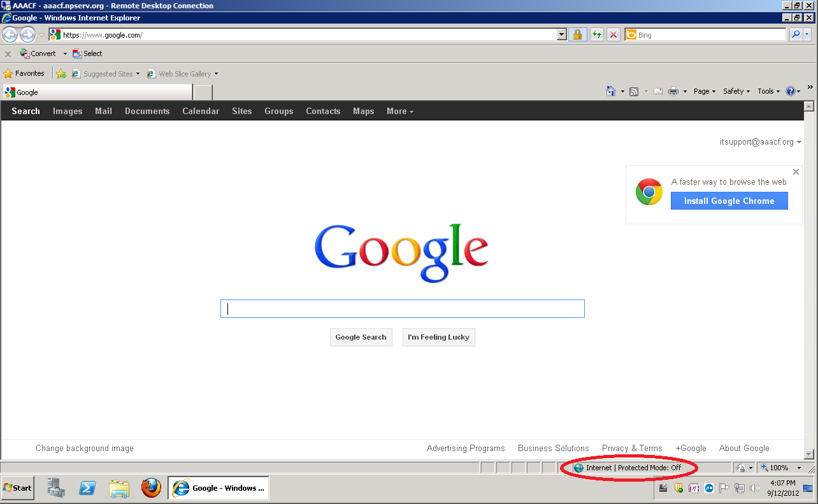Dismiss the Chrome promo with its X

pyautogui.click(x=796, y=171)
